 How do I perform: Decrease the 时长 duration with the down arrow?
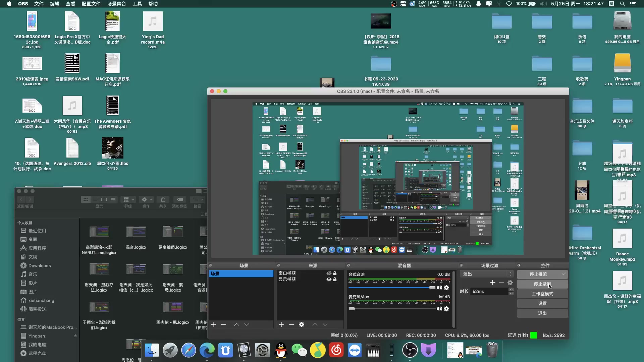(x=511, y=294)
